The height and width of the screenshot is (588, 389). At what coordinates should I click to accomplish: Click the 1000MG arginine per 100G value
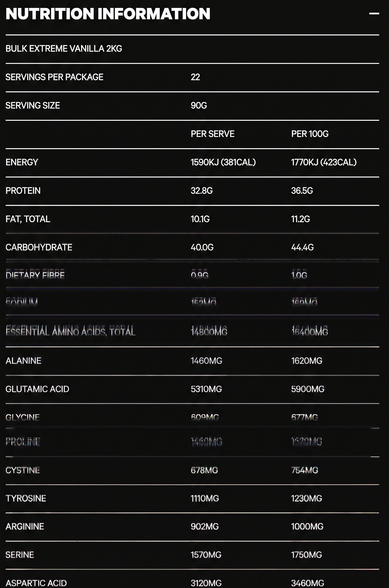coord(307,527)
